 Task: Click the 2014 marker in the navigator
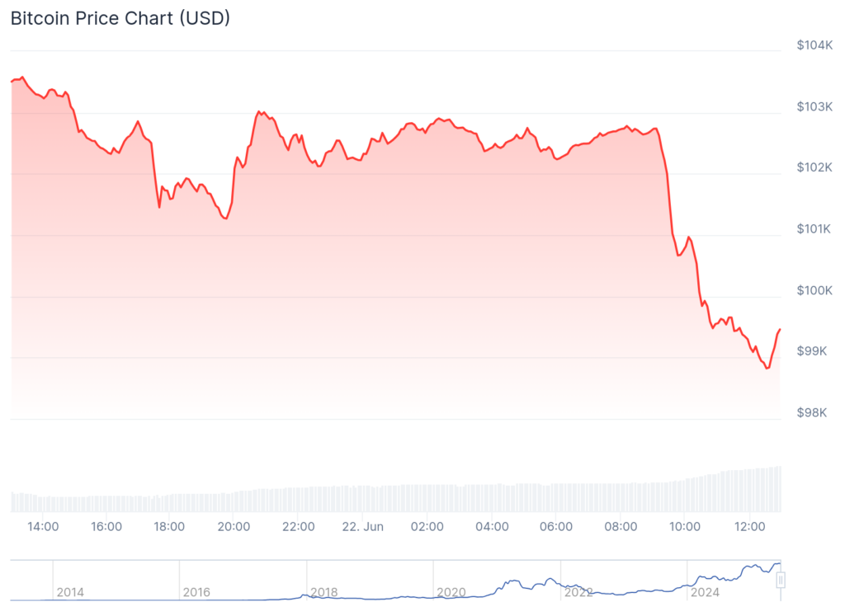[x=70, y=592]
